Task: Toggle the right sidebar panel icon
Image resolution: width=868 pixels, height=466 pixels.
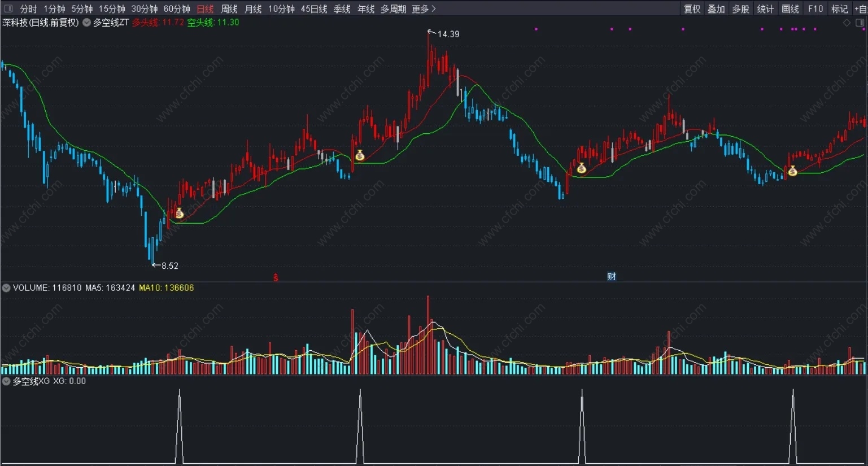Action: pyautogui.click(x=860, y=23)
